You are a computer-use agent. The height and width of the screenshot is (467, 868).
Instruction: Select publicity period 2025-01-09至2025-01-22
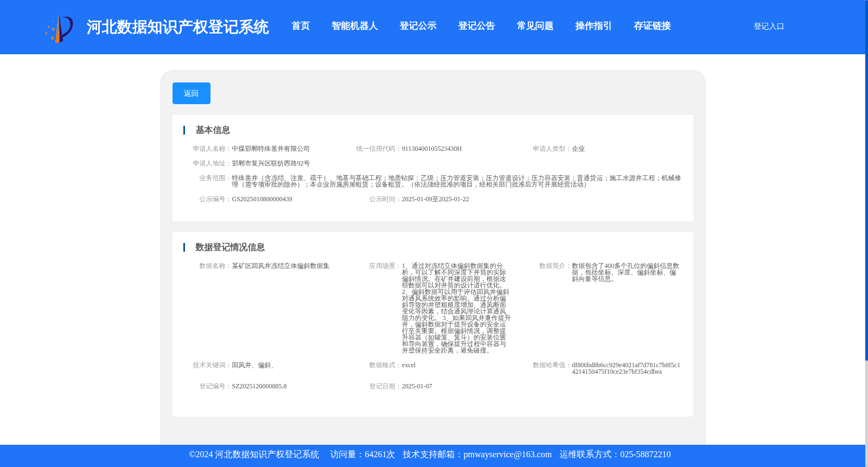pyautogui.click(x=436, y=199)
